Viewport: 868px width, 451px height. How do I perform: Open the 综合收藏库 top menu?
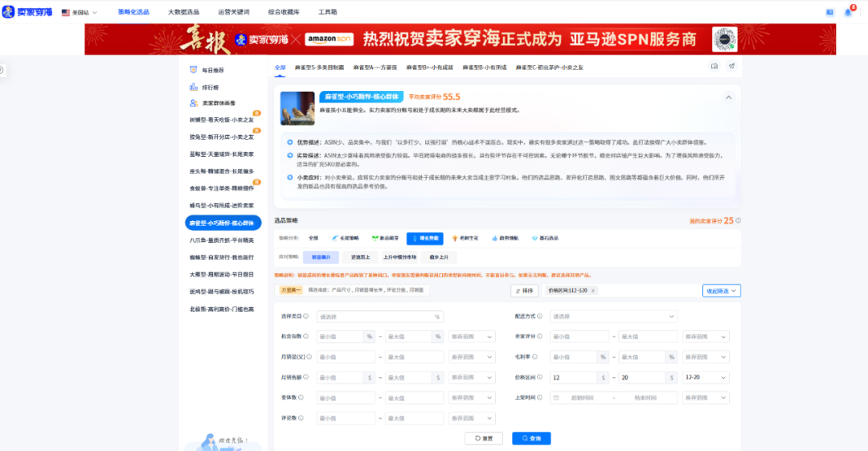pos(284,11)
